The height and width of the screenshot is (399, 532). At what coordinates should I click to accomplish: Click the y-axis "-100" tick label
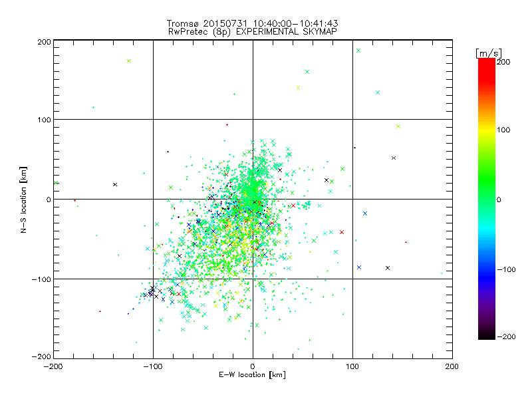tap(41, 279)
